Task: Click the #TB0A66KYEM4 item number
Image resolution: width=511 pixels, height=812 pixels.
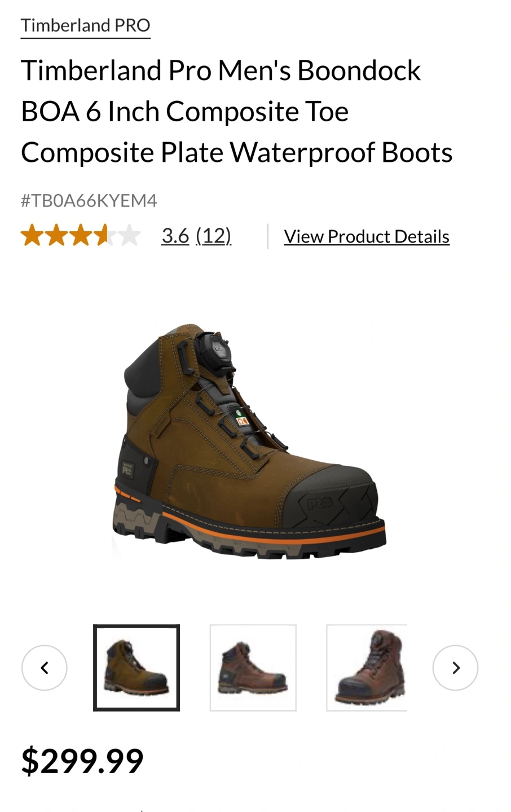Action: tap(89, 201)
